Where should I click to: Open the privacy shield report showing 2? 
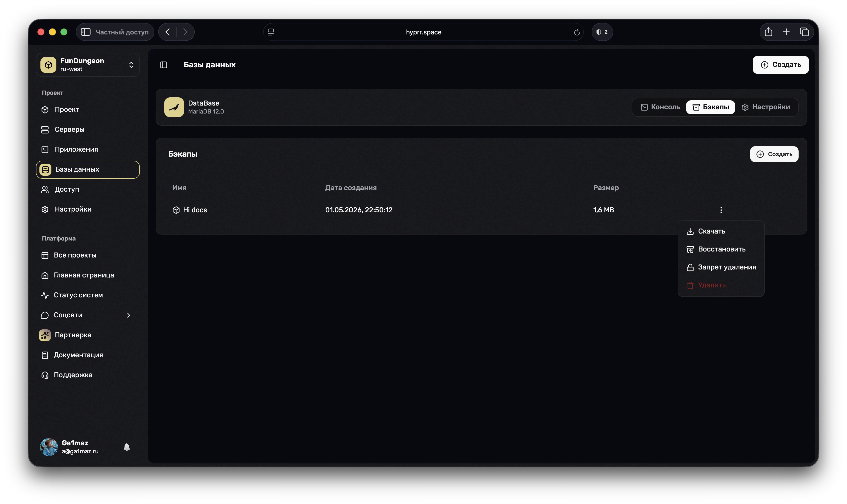click(602, 32)
